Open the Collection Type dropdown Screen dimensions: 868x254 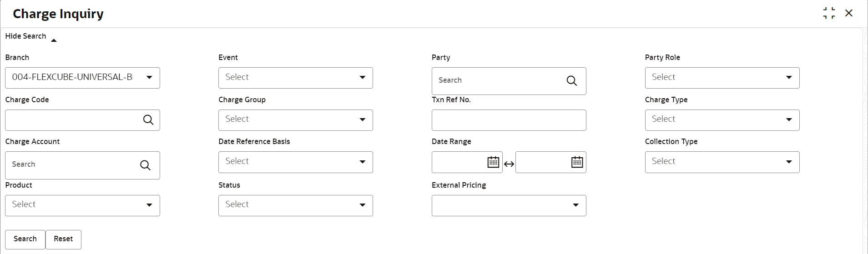point(722,162)
